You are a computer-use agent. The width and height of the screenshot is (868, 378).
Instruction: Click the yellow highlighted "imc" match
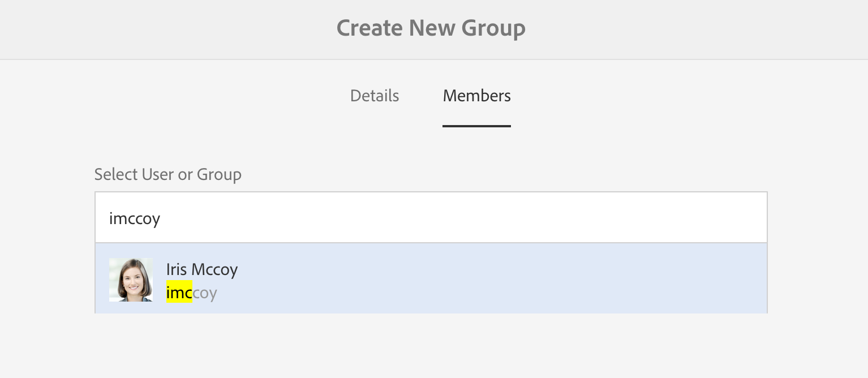click(x=179, y=293)
